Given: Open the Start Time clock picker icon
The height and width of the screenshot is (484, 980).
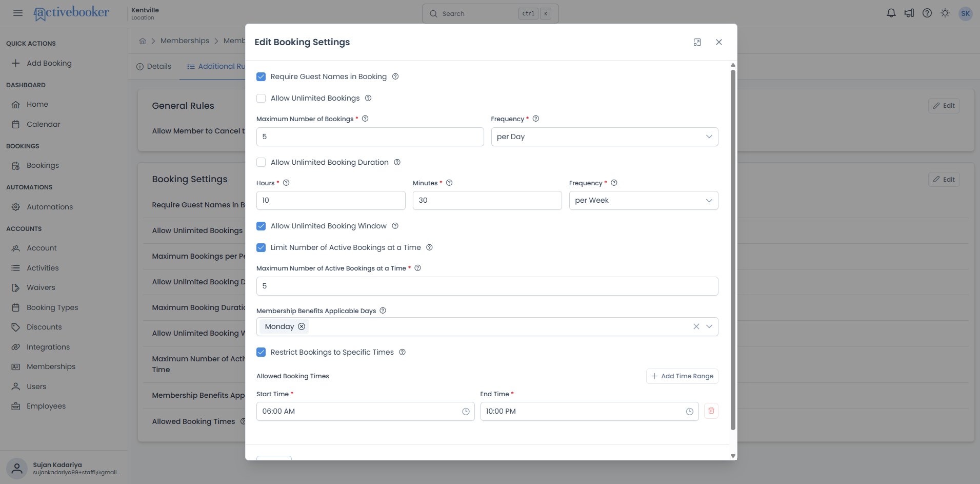Looking at the screenshot, I should click(466, 412).
